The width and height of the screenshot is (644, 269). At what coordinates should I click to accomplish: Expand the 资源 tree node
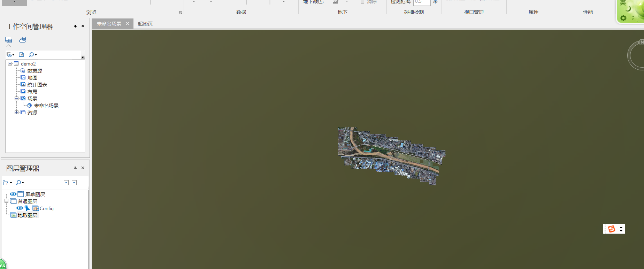[x=16, y=113]
